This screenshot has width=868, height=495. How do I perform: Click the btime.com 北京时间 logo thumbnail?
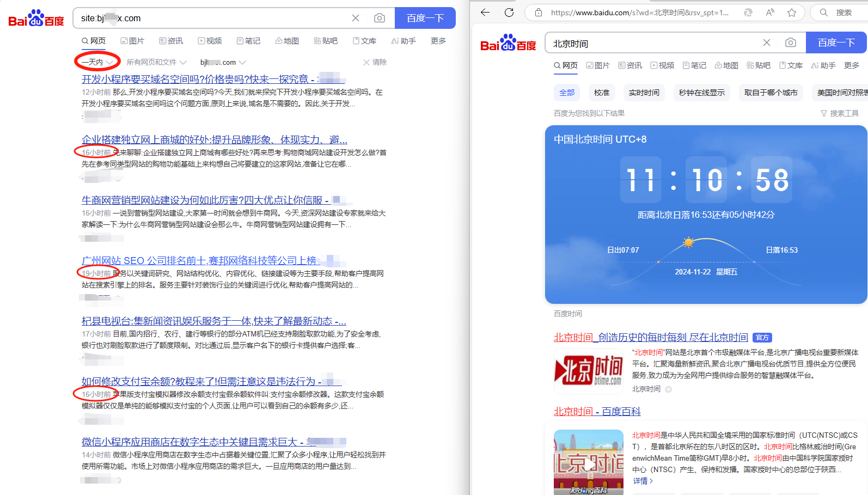point(589,371)
